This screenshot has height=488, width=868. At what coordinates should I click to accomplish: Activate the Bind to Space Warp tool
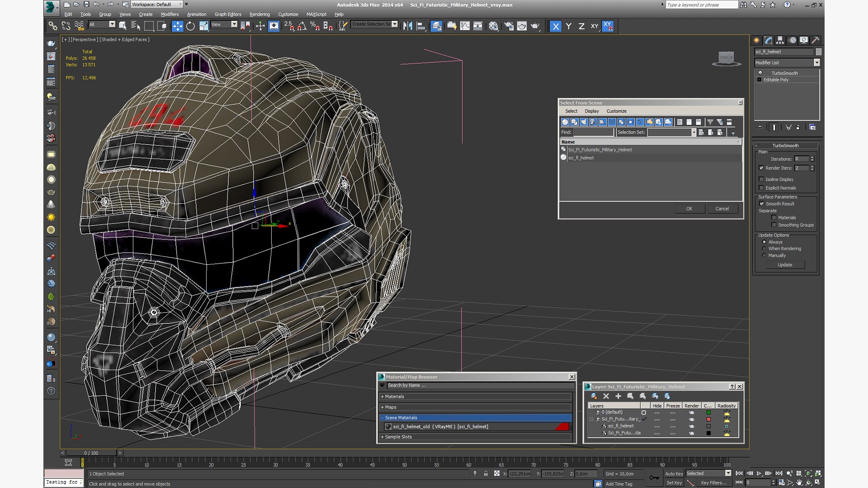(x=79, y=26)
